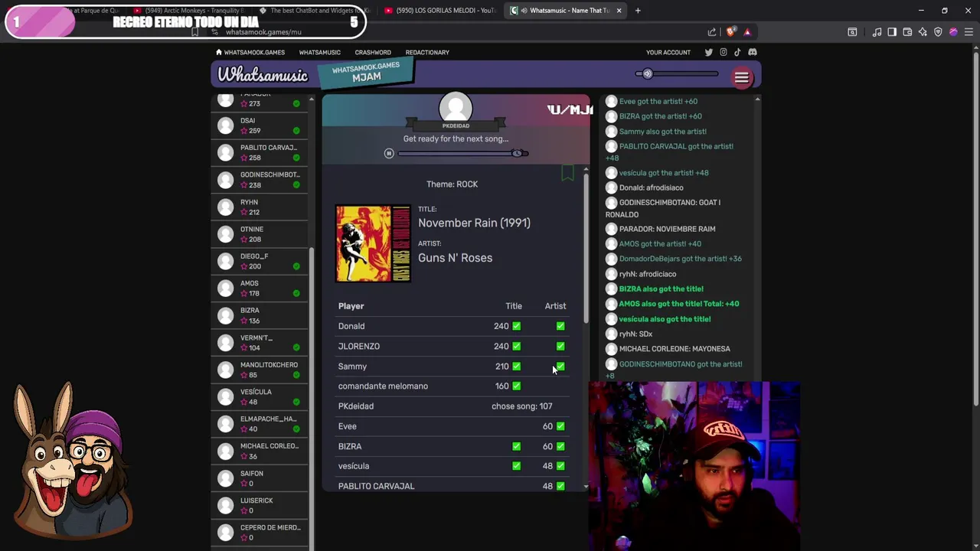Click Evee's Artist green checkmark
Image resolution: width=980 pixels, height=551 pixels.
pyautogui.click(x=560, y=426)
